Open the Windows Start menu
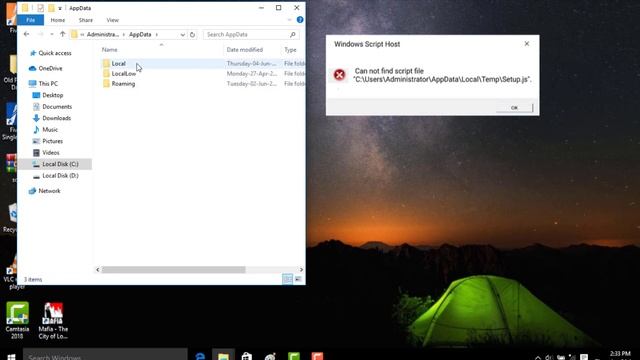640x360 pixels. (x=11, y=356)
